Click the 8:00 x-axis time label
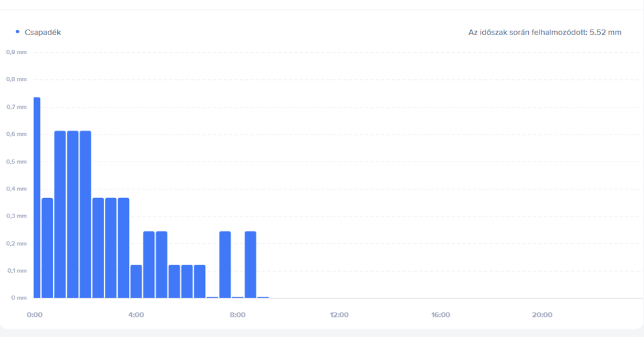 (238, 314)
